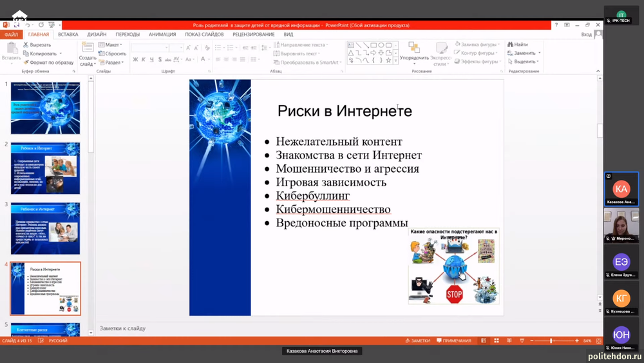Open the Заливка фигуры shape fill menu
The image size is (644, 363).
point(477,44)
